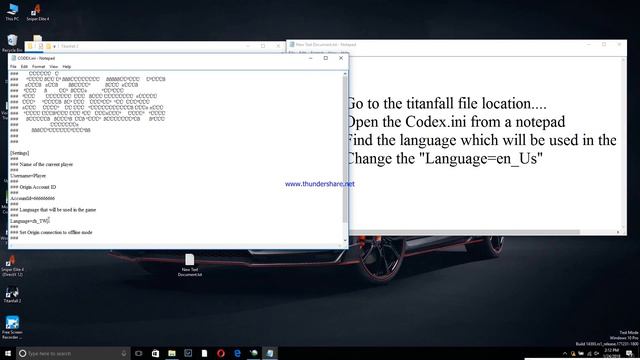Click the taskbar search box

pos(73,353)
